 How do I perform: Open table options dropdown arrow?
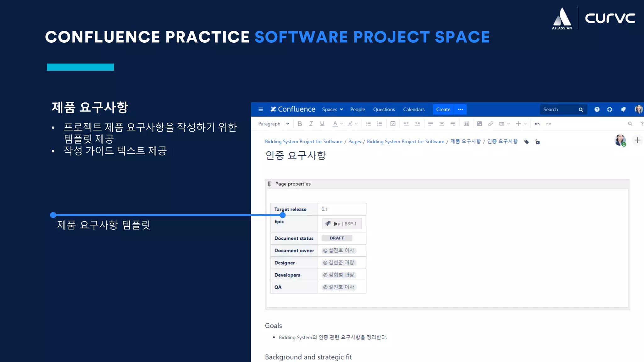pos(508,124)
